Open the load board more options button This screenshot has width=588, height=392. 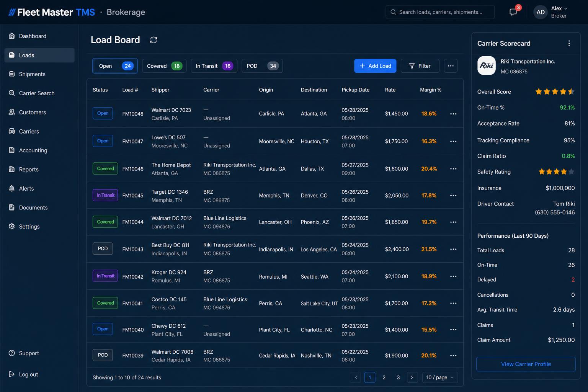pos(451,66)
